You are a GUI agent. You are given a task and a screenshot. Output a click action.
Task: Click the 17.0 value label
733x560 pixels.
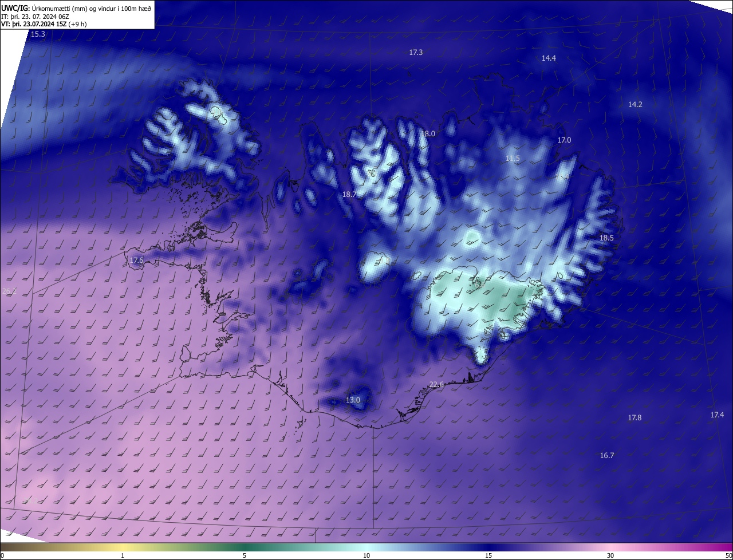click(x=564, y=140)
